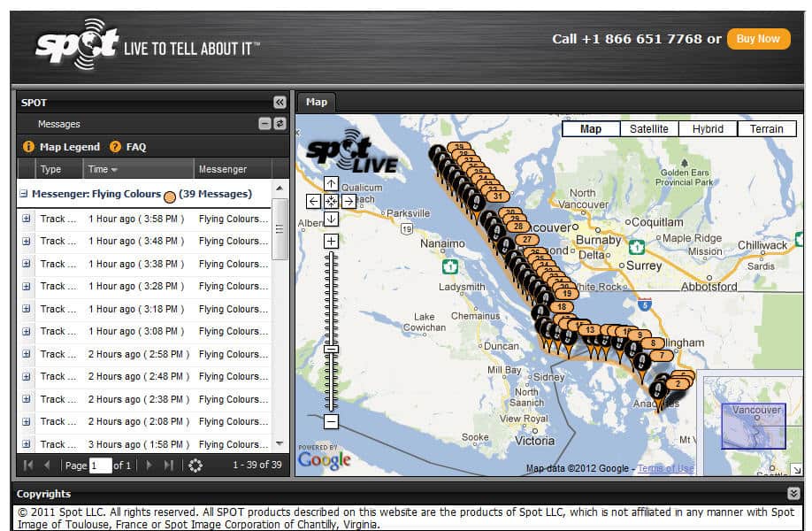The image size is (812, 531).
Task: Pan the map left
Action: (x=313, y=201)
